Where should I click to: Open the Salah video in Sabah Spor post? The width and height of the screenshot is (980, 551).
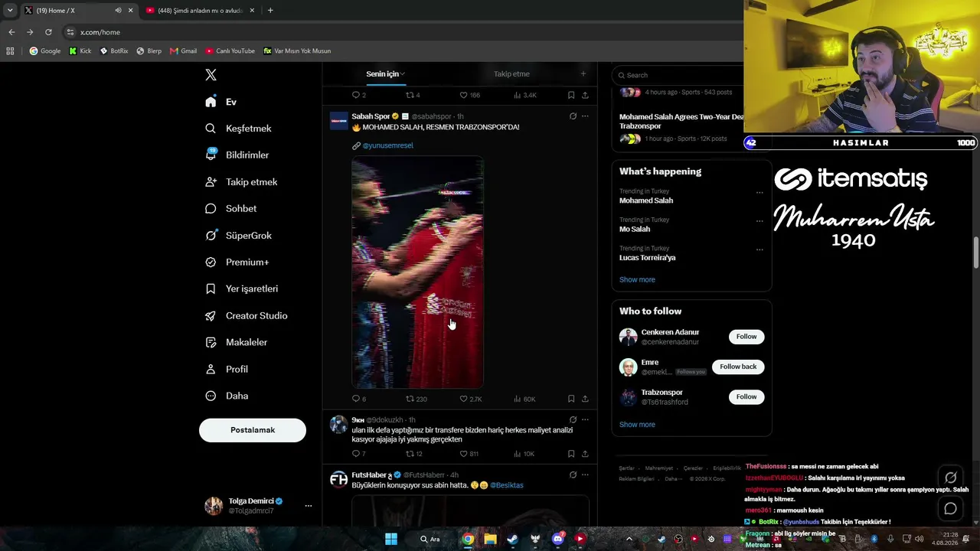[417, 272]
